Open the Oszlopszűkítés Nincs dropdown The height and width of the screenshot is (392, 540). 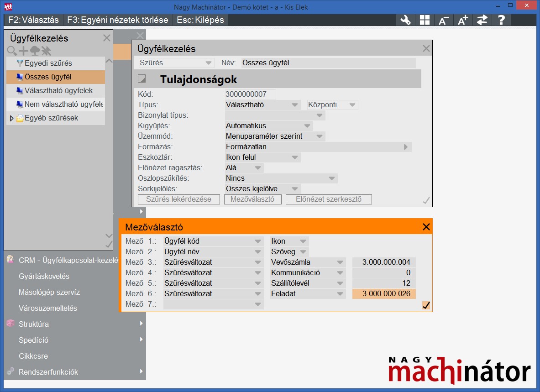coord(332,178)
